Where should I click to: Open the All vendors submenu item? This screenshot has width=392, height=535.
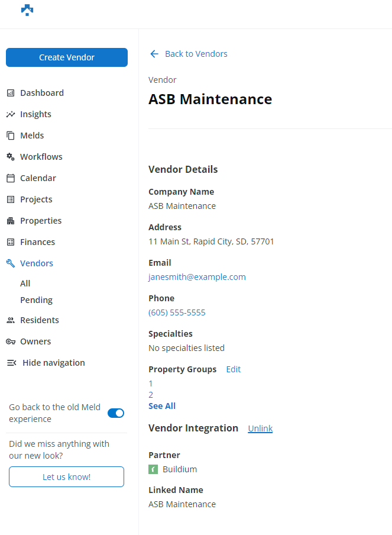25,283
